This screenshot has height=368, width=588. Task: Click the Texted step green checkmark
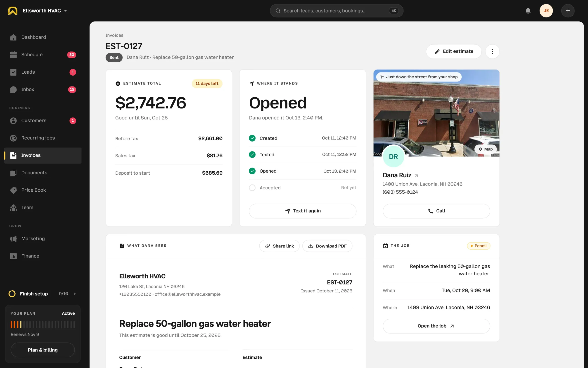pyautogui.click(x=252, y=154)
